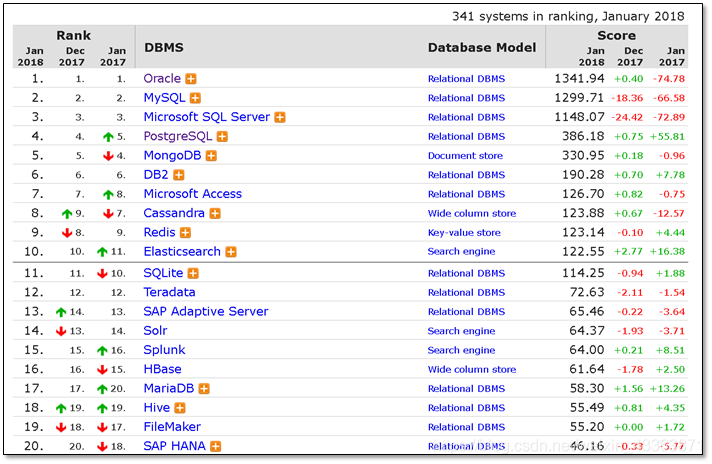This screenshot has height=464, width=712.
Task: Click green up arrow in PostgreSQL row
Action: [x=108, y=137]
